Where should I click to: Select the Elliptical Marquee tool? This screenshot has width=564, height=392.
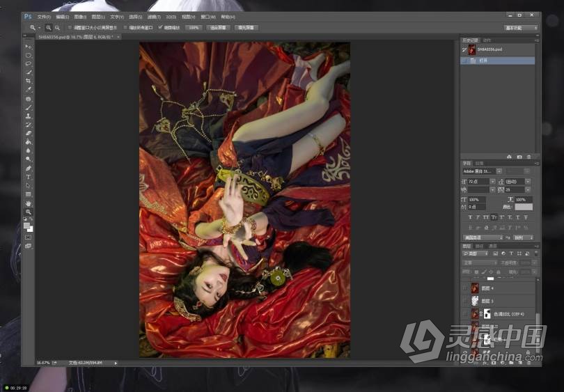(x=28, y=56)
